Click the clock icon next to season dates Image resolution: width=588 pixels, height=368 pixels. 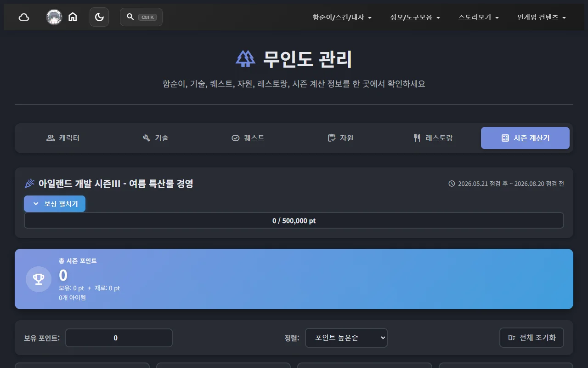452,184
